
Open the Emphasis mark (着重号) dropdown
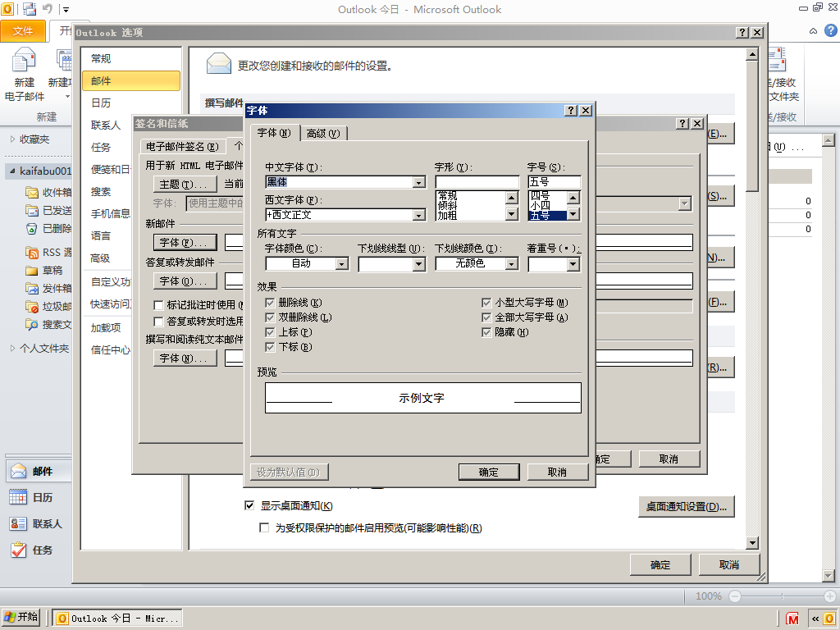click(573, 264)
